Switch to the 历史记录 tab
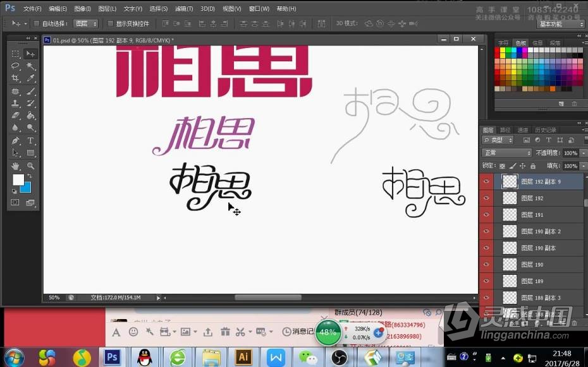Viewport: 588px width, 367px height. click(x=545, y=130)
